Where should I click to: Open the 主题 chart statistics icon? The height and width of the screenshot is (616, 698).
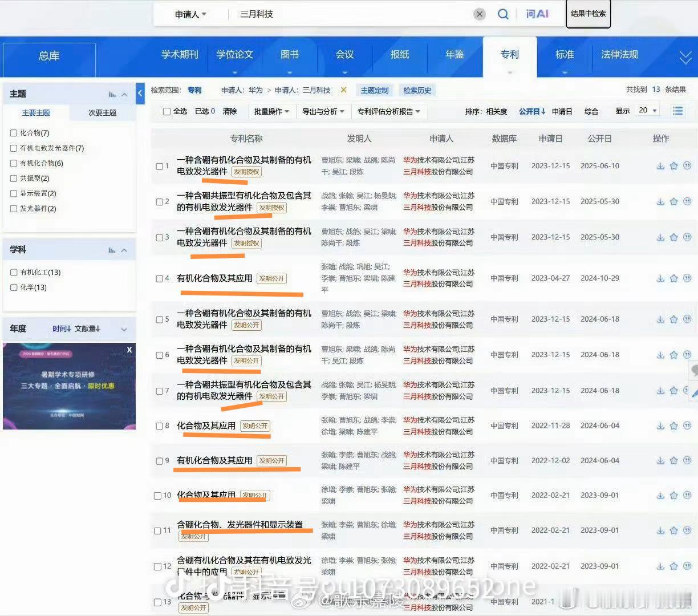(112, 94)
